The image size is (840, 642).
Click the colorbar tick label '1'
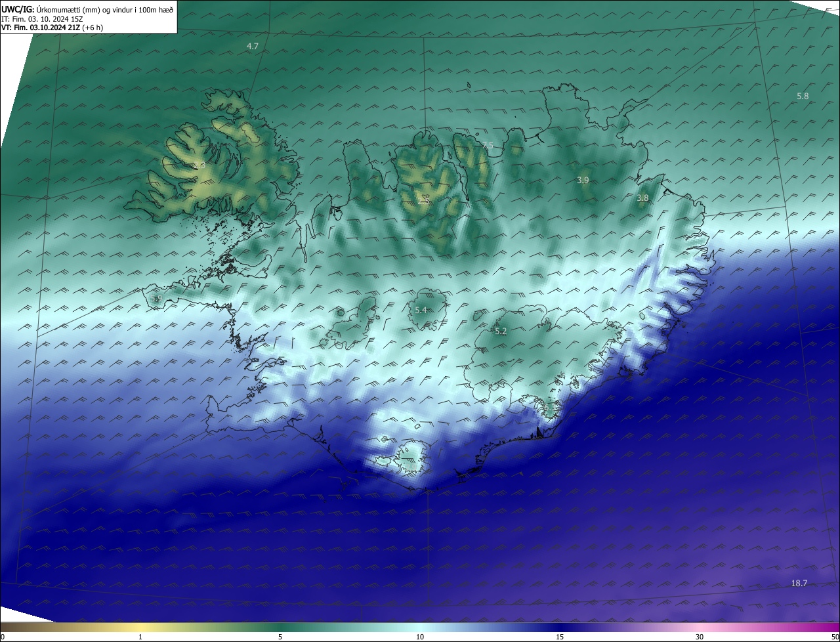(x=140, y=637)
